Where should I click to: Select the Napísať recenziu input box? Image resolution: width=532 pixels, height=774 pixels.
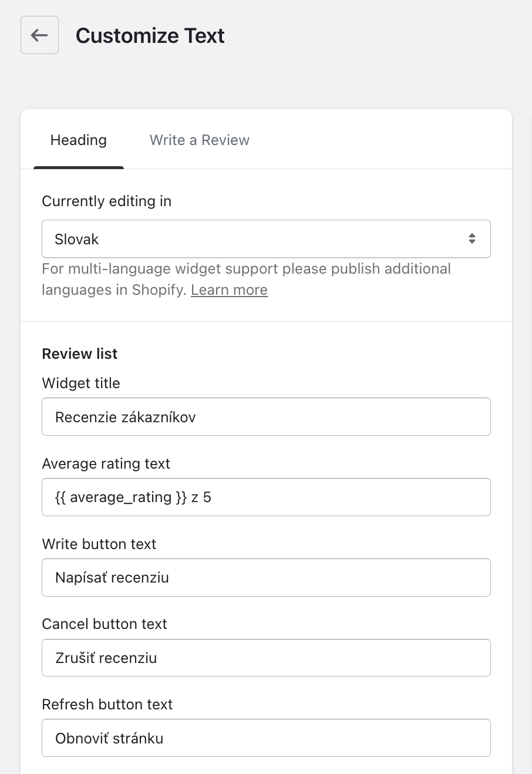point(266,578)
